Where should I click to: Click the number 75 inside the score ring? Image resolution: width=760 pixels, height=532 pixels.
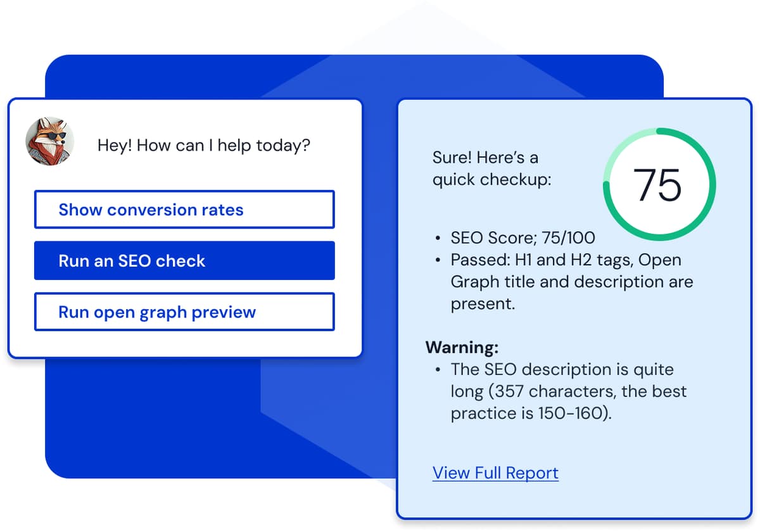658,185
